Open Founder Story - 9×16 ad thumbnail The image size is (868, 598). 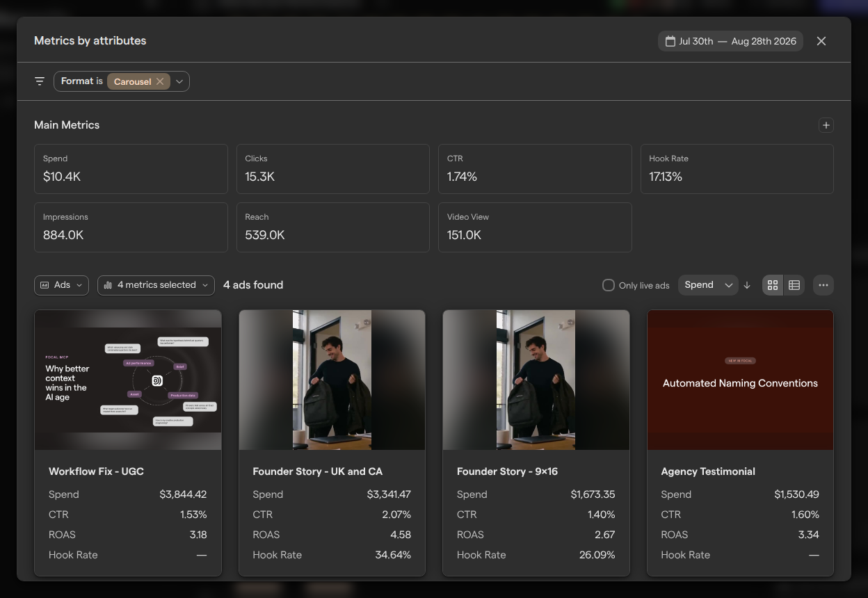[x=536, y=380]
